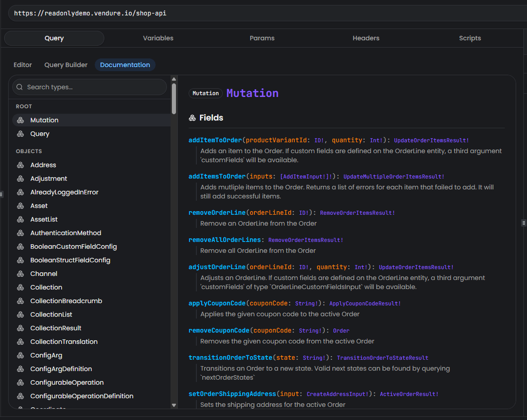Open the CreateAddressInput! type link

point(337,394)
